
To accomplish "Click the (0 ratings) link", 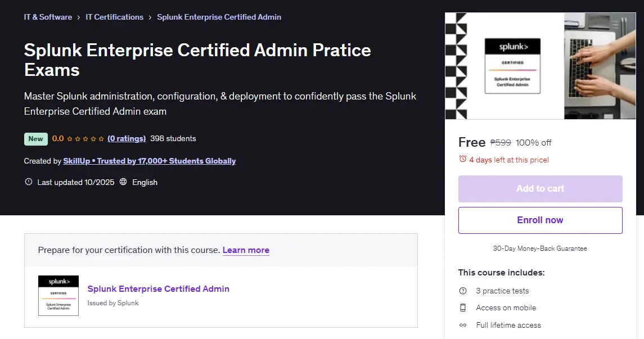I will [127, 139].
